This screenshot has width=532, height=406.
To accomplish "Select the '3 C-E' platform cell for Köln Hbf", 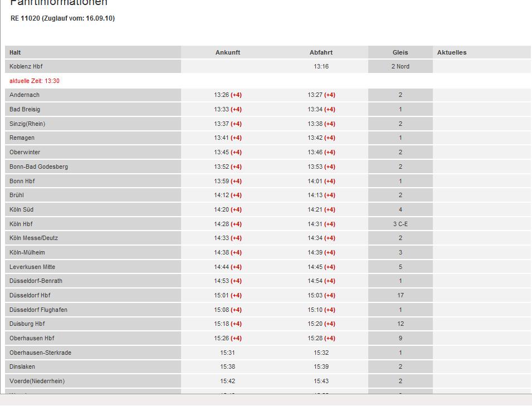I will (400, 224).
